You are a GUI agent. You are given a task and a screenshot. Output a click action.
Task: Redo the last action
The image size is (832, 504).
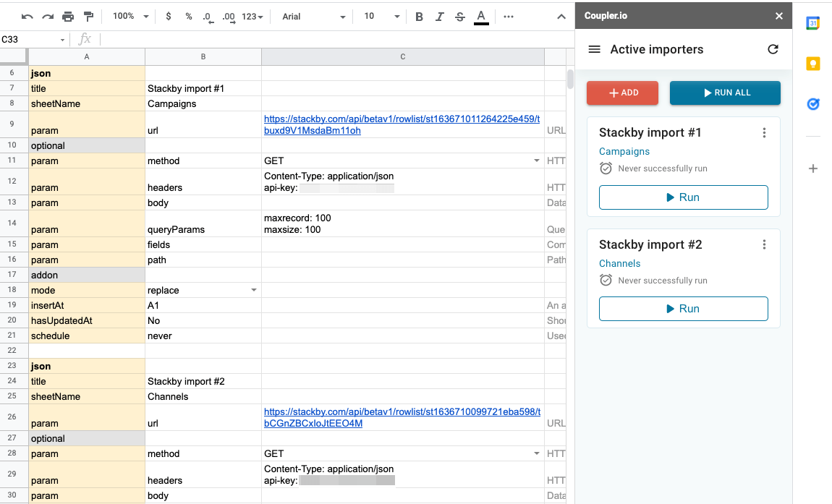pos(48,17)
